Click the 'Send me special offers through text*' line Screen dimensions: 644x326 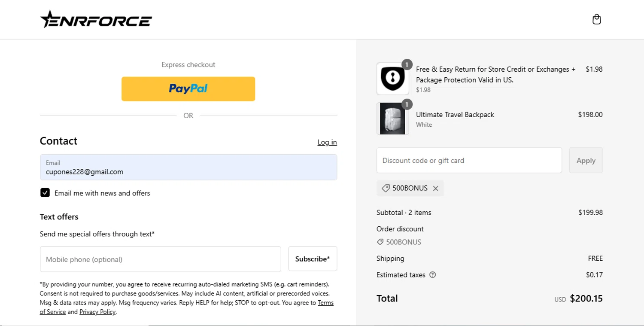(x=97, y=234)
